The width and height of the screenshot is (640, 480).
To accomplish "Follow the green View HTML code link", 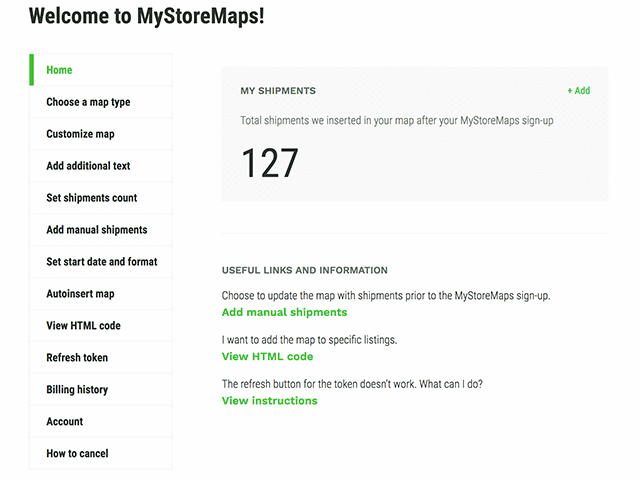I will coord(267,357).
